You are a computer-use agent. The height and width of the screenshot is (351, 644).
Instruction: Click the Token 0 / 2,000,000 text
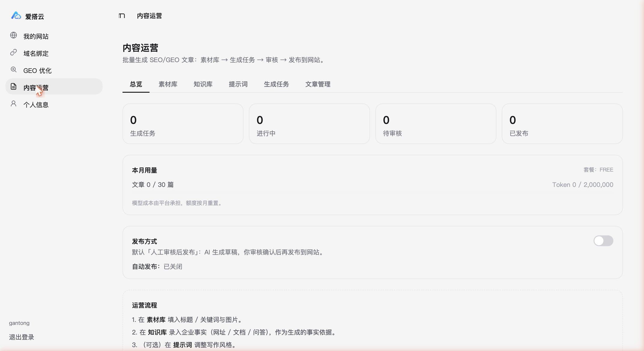click(x=583, y=185)
